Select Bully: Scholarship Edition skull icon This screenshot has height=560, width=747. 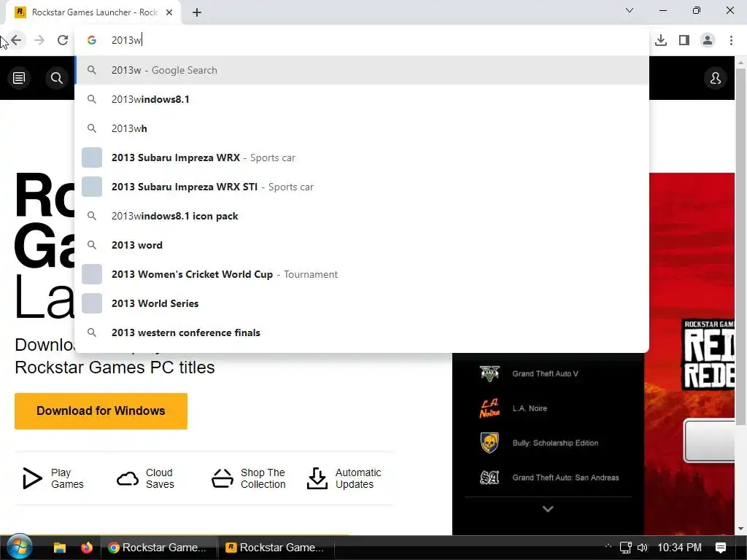pyautogui.click(x=489, y=443)
